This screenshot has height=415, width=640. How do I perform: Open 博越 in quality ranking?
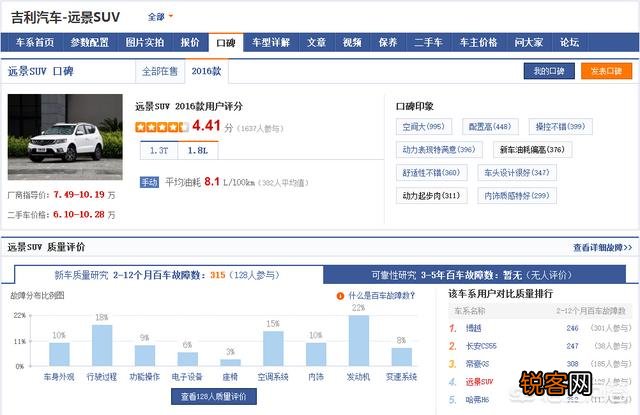click(474, 328)
